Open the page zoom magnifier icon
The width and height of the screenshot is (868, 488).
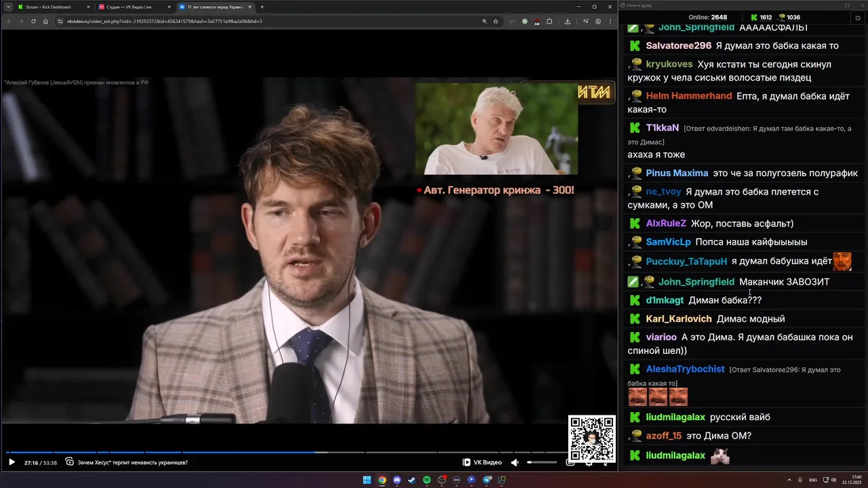tap(484, 21)
